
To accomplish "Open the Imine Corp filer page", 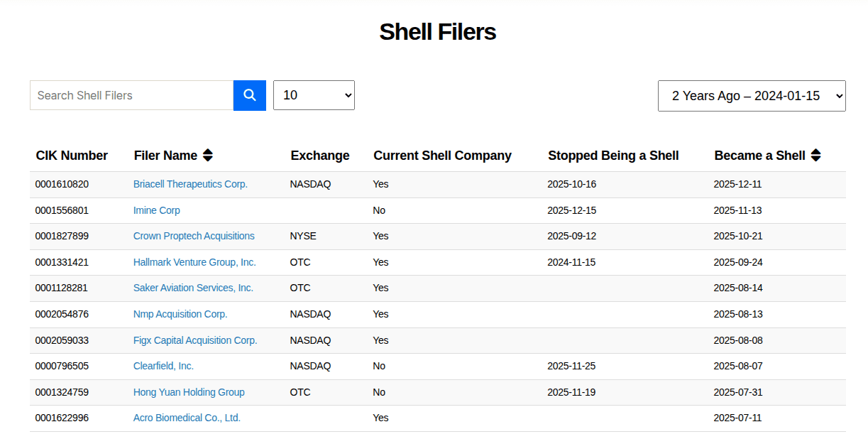I will [x=156, y=210].
